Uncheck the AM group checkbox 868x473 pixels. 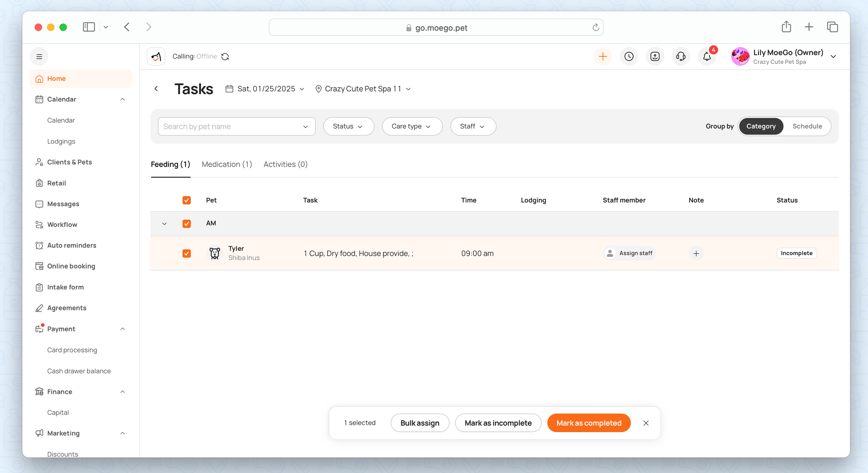[x=187, y=223]
